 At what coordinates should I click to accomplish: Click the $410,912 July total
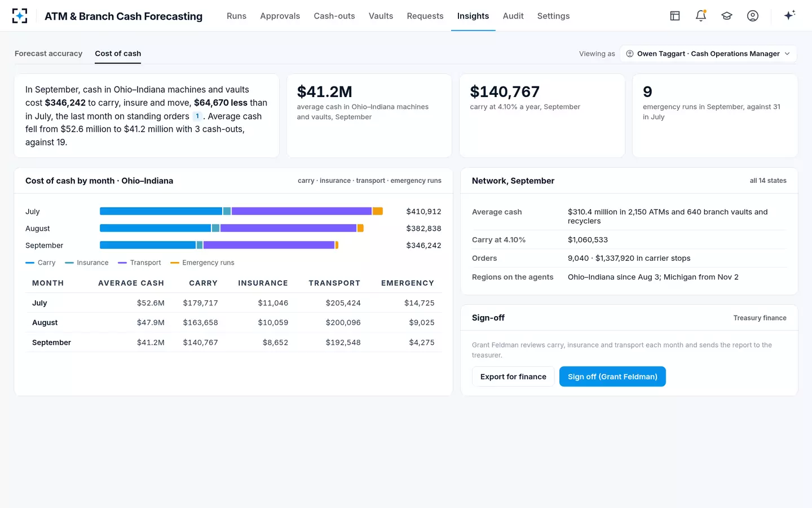[x=423, y=212]
